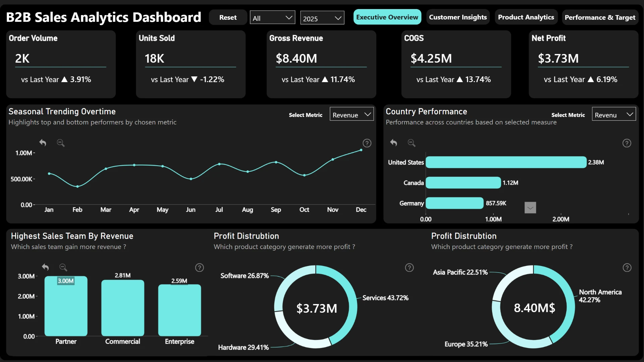This screenshot has height=362, width=644.
Task: Click undo arrow in Seasonal Trending chart
Action: [43, 143]
